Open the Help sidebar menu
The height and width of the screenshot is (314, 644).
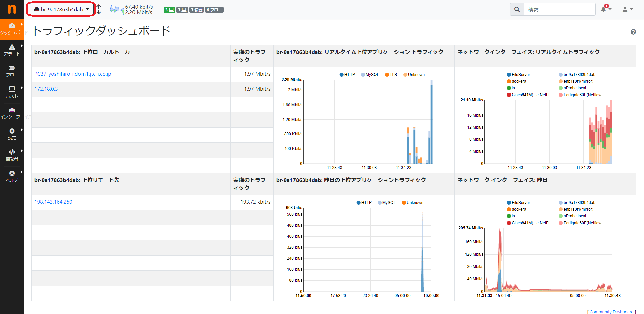tap(12, 176)
